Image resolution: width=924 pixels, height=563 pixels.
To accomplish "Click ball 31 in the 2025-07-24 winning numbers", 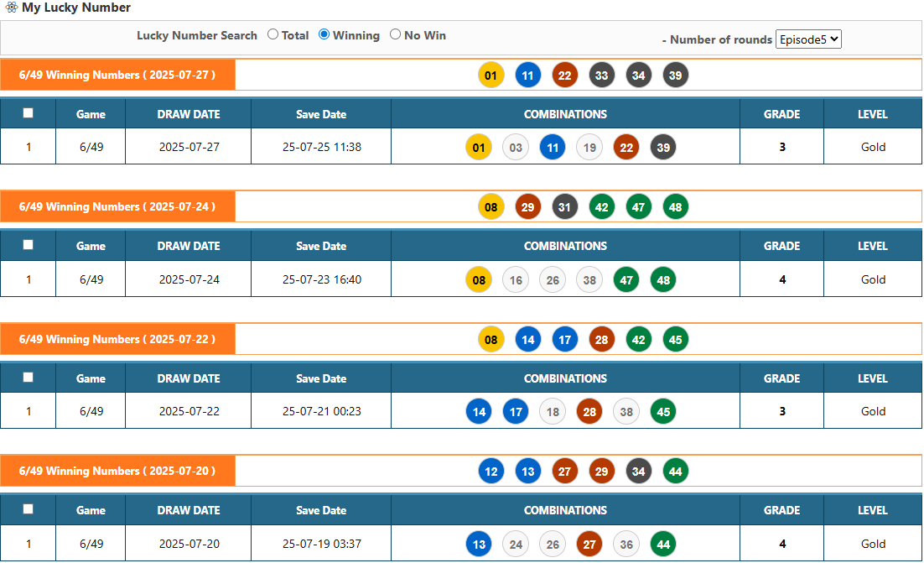I will tap(564, 207).
